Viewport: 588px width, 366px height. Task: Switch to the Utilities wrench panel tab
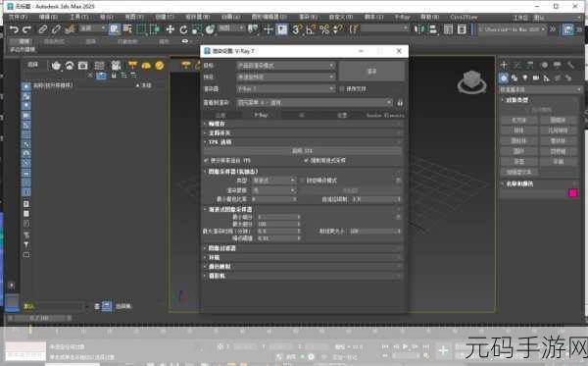pos(570,65)
